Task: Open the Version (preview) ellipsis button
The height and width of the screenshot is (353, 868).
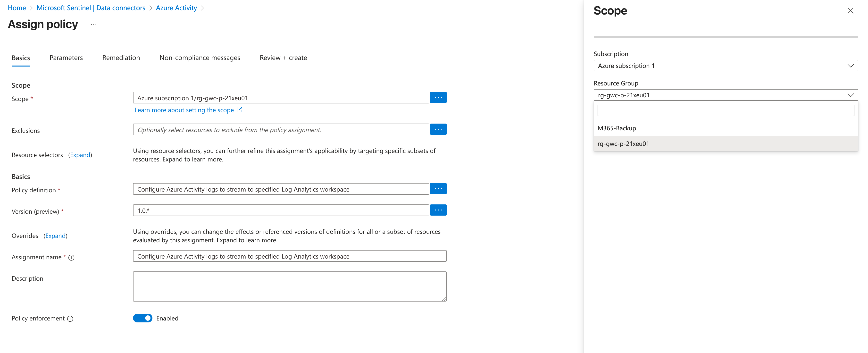Action: pos(438,210)
